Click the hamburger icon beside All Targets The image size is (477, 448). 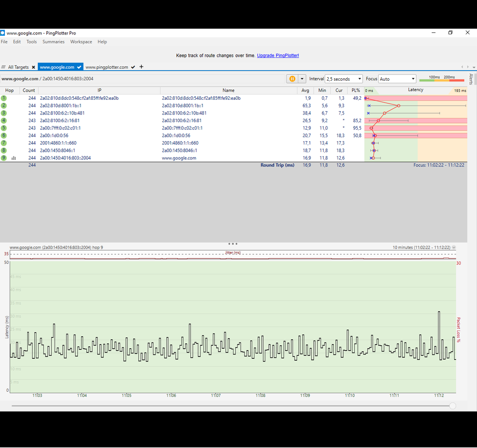(3, 67)
